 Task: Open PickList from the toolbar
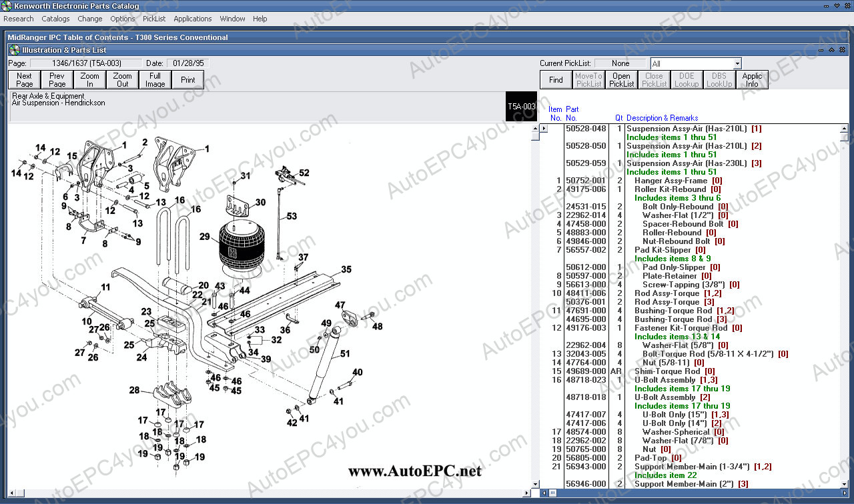621,80
